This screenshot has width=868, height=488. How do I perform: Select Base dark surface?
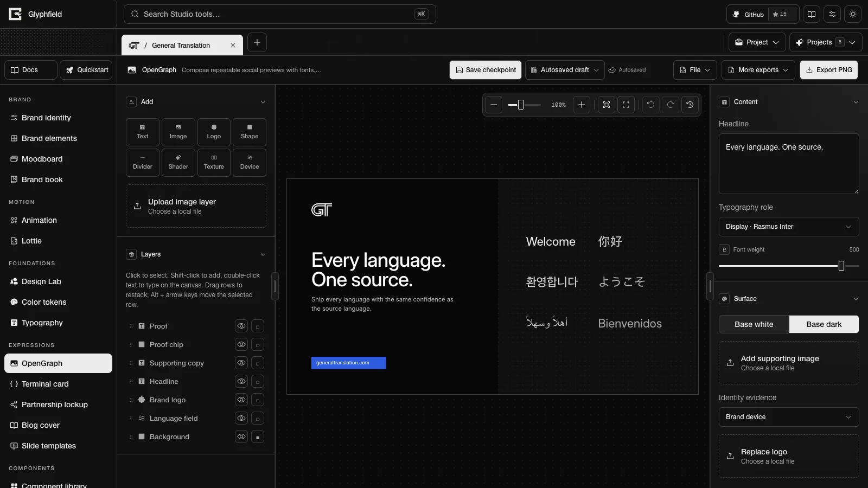(x=824, y=324)
